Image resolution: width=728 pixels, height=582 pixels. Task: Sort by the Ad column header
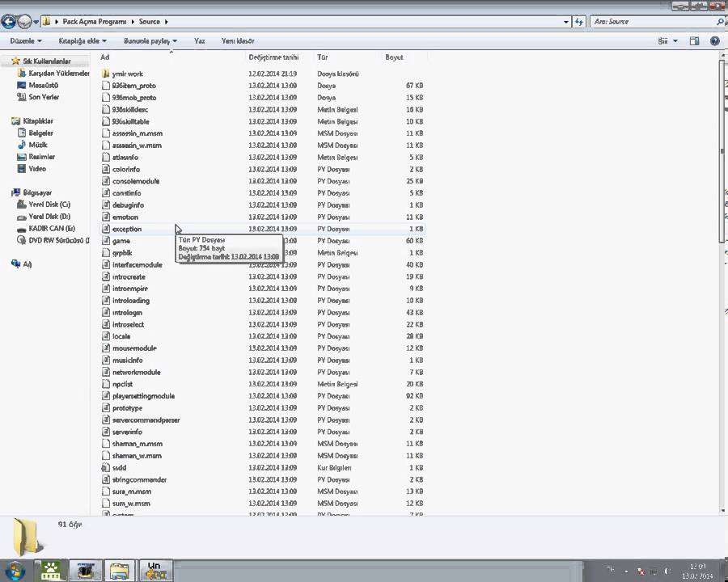tap(171, 57)
